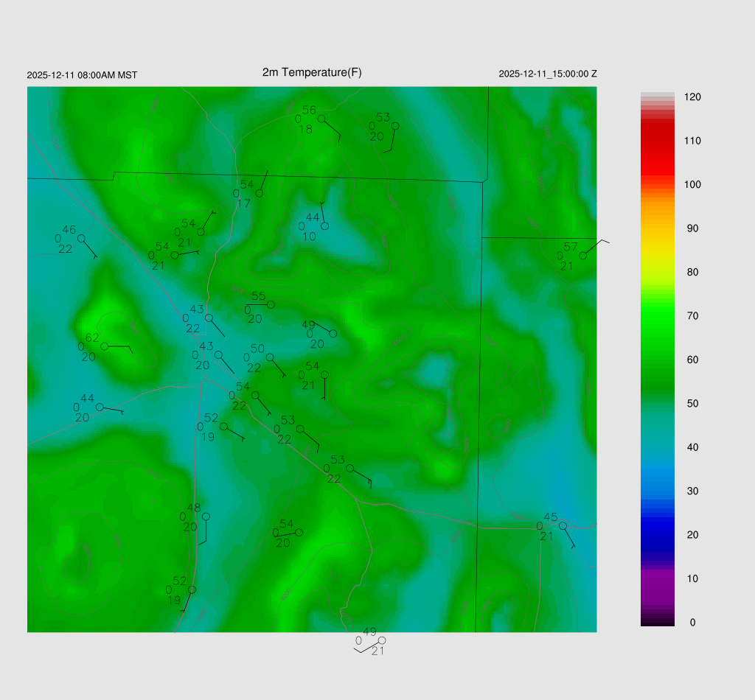Click the 54°F station with dewpoint 17

click(260, 193)
